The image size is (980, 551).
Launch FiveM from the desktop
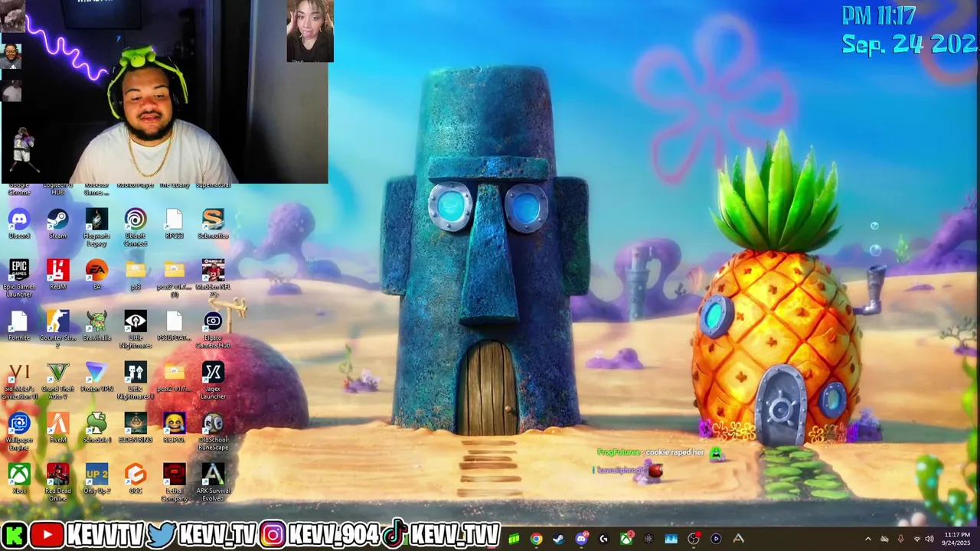click(57, 428)
